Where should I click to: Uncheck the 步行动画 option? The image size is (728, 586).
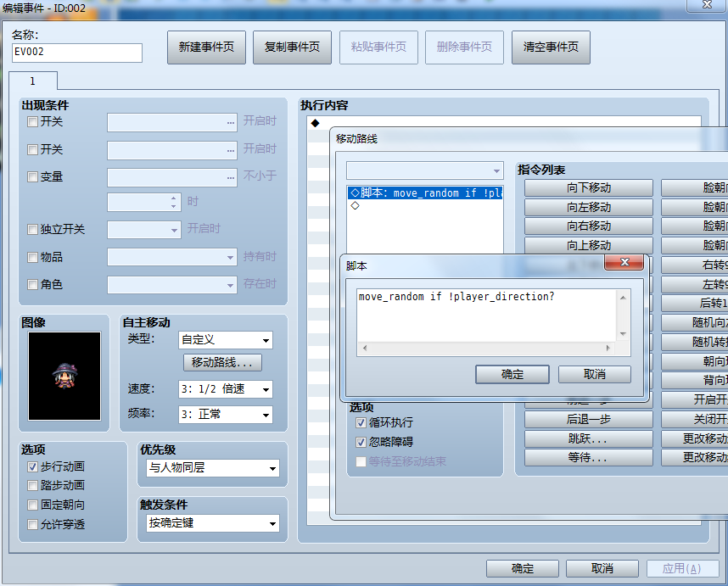point(32,466)
